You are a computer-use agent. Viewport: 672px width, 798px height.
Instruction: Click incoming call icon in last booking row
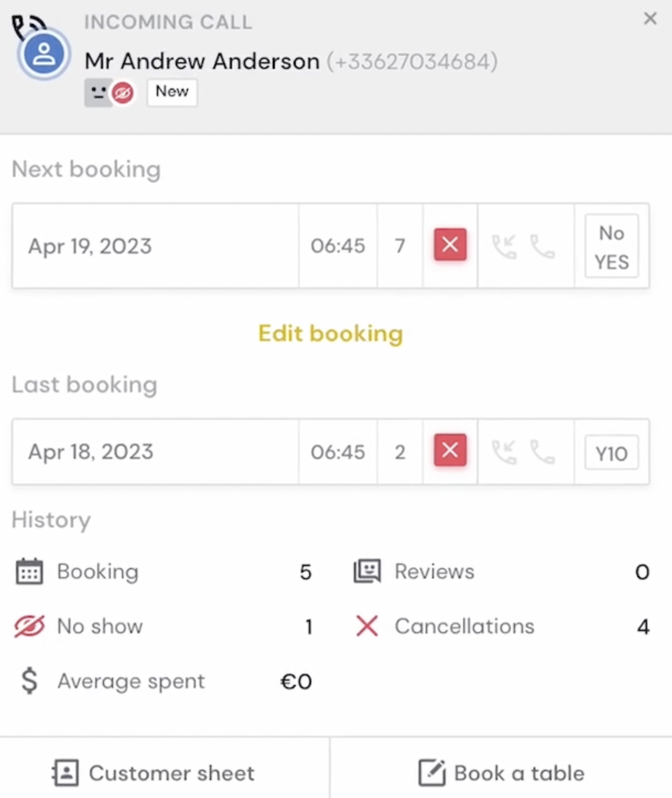[x=504, y=452]
